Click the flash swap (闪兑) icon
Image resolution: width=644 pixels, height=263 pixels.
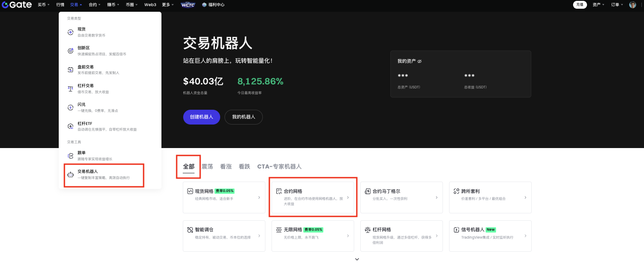70,108
